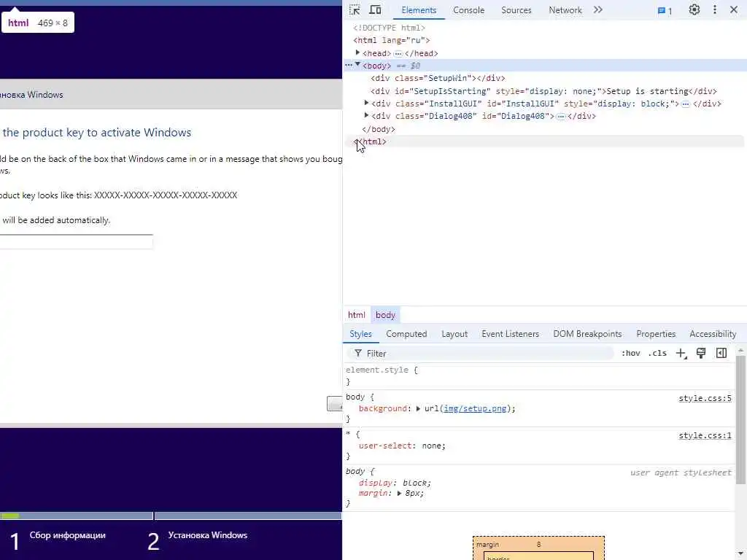Click the InstallGUI ellipsis button

(686, 104)
